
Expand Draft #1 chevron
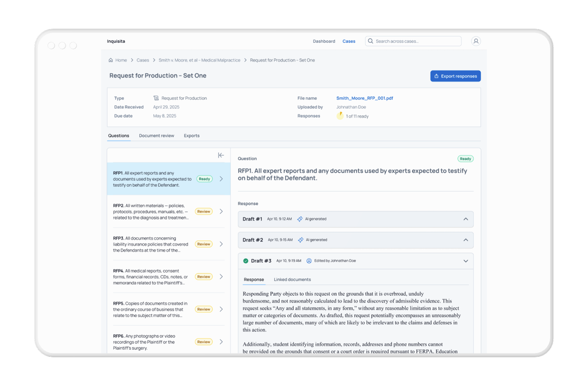(x=466, y=219)
